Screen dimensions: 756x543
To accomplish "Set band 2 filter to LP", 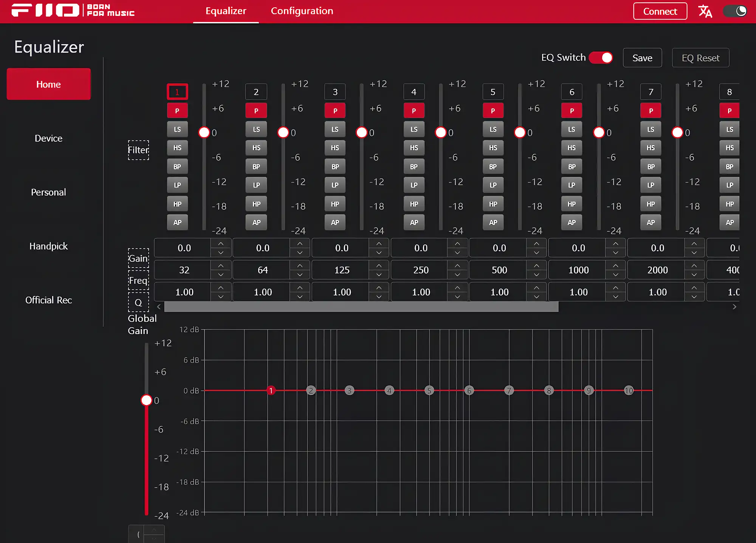I will (256, 185).
